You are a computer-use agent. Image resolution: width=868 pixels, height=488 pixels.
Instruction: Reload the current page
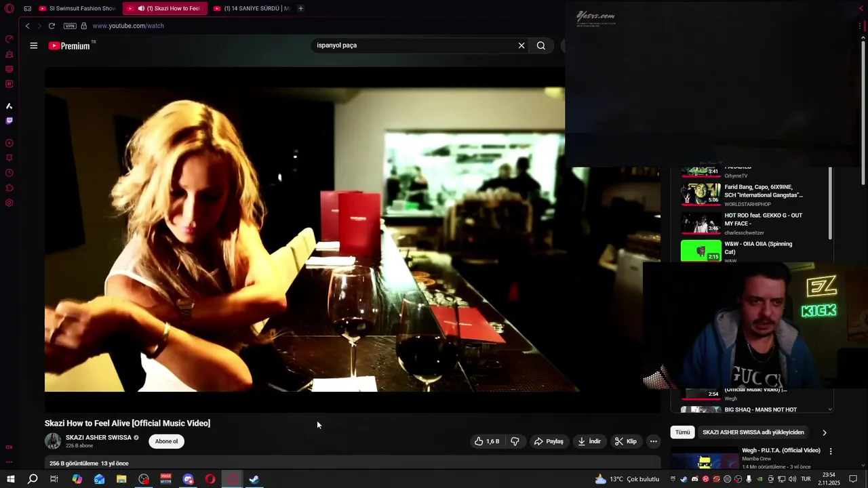coord(52,26)
